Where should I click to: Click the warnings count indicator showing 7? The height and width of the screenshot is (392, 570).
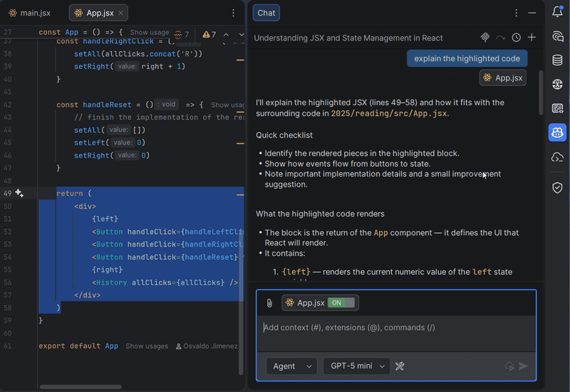(x=209, y=34)
